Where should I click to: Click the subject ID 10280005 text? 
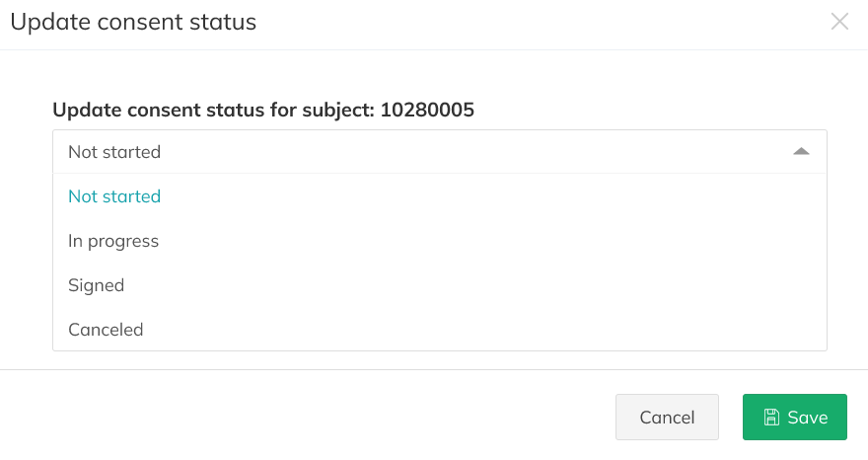tap(426, 110)
